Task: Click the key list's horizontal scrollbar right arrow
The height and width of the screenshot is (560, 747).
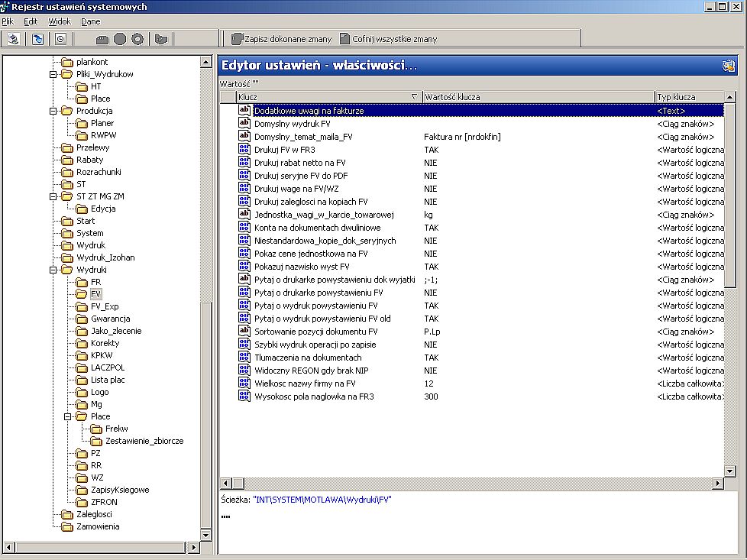Action: pyautogui.click(x=717, y=484)
